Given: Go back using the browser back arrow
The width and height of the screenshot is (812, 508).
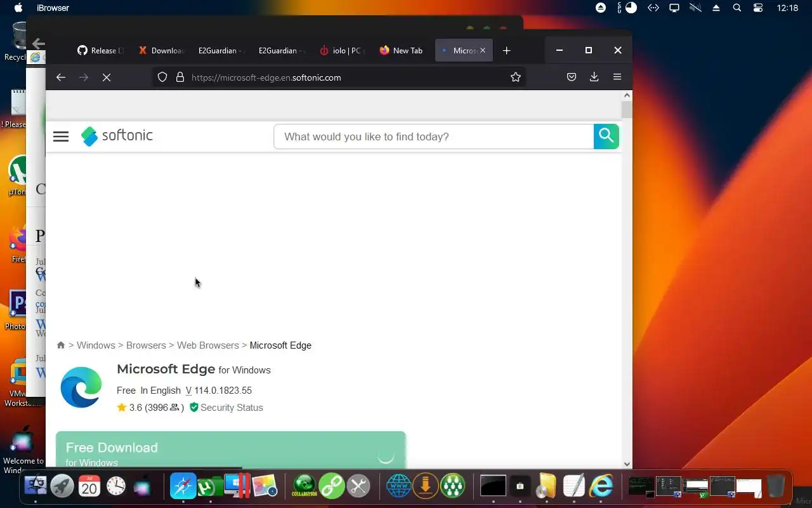Looking at the screenshot, I should pyautogui.click(x=61, y=77).
